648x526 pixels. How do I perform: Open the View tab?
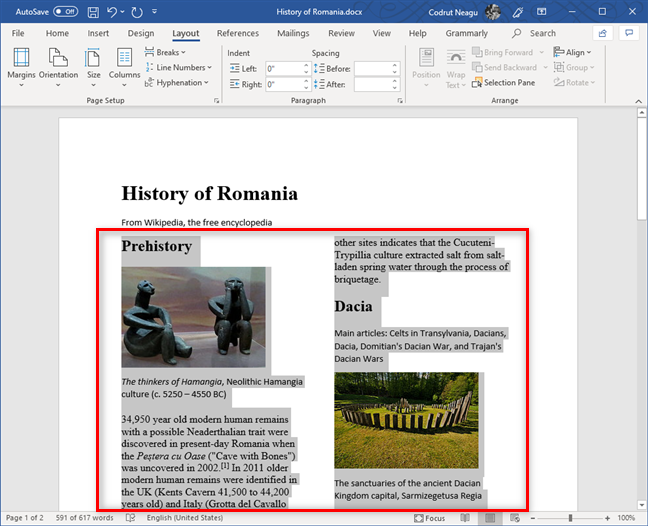[381, 33]
